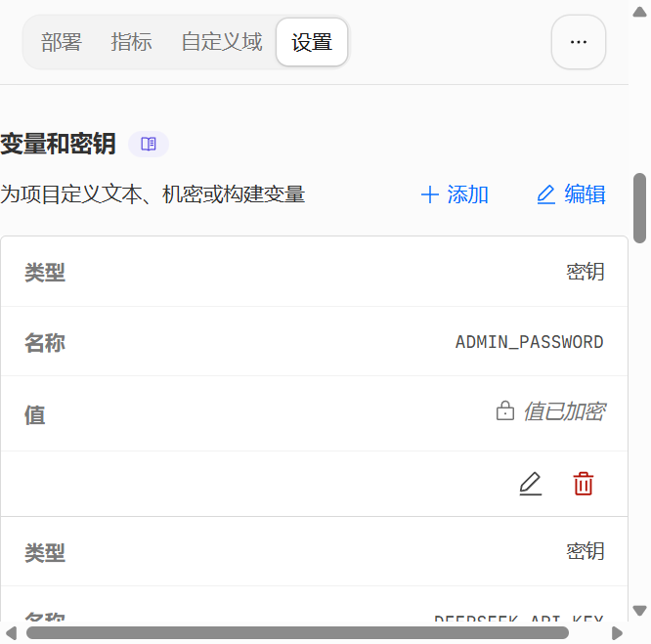Edit ADMIN_PASSWORD with the pencil icon
This screenshot has height=644, width=651.
coord(531,484)
